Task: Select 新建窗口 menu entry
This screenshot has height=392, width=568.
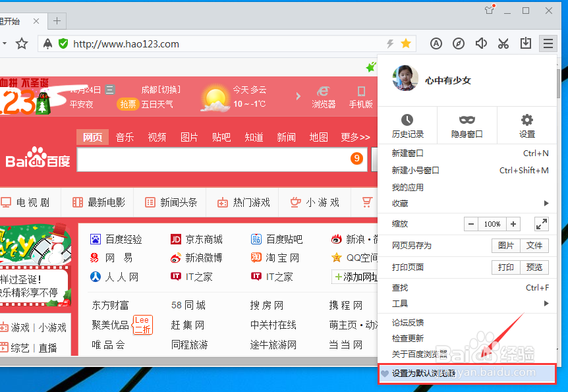Action: 467,154
